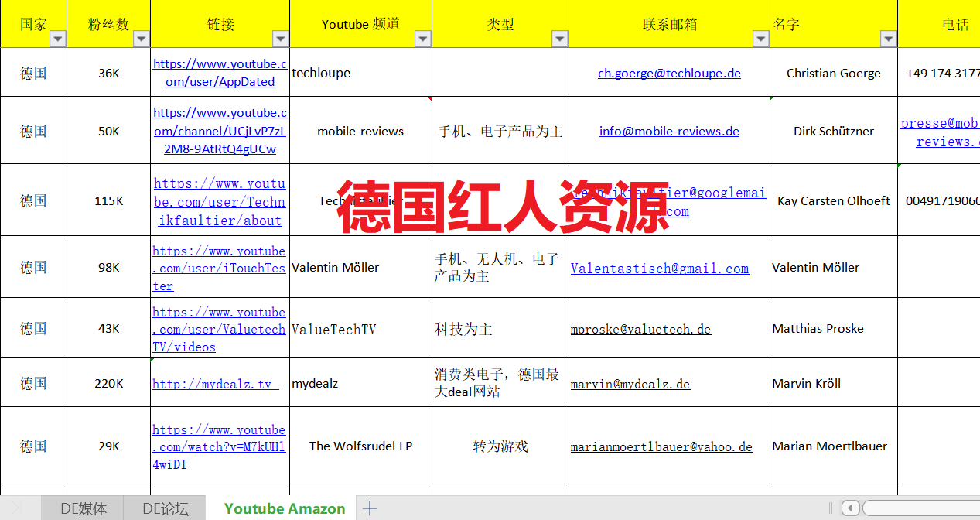Open the ch.goerge@techloupe.de email link
This screenshot has height=520, width=980.
click(669, 73)
